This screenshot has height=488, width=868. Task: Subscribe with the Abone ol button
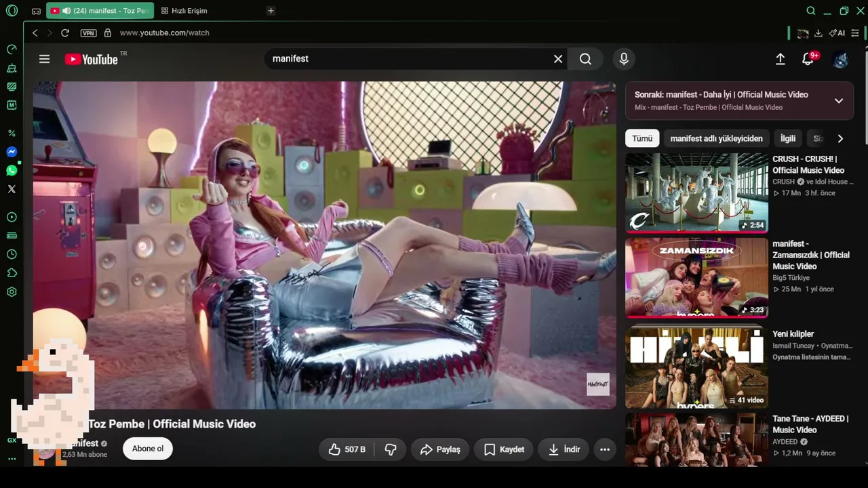coord(148,449)
